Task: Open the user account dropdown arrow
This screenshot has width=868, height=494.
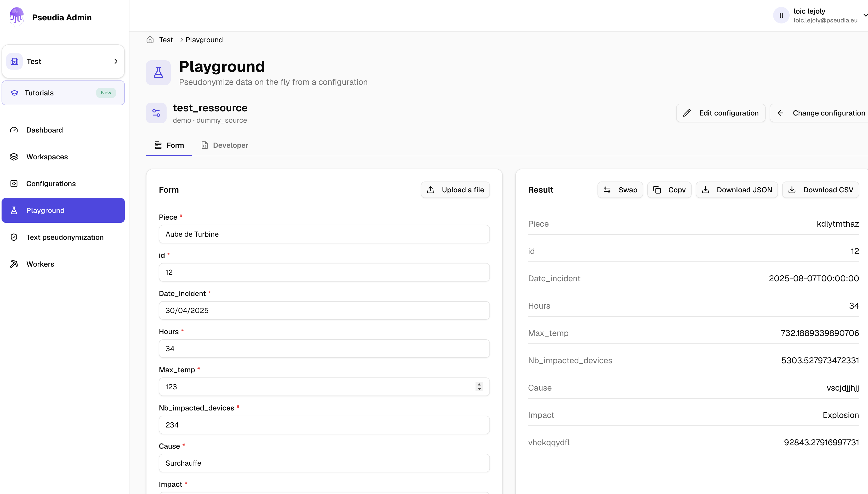Action: (865, 15)
